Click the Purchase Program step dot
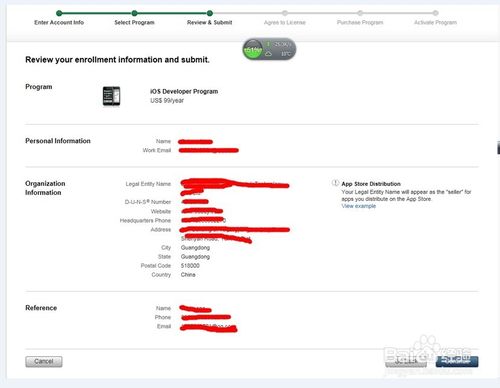500x388 pixels. [x=360, y=13]
